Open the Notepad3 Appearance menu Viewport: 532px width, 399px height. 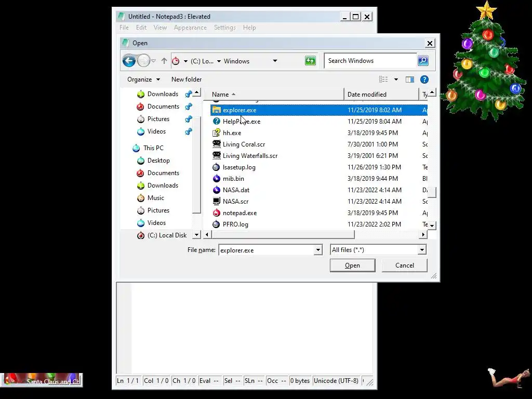click(190, 28)
